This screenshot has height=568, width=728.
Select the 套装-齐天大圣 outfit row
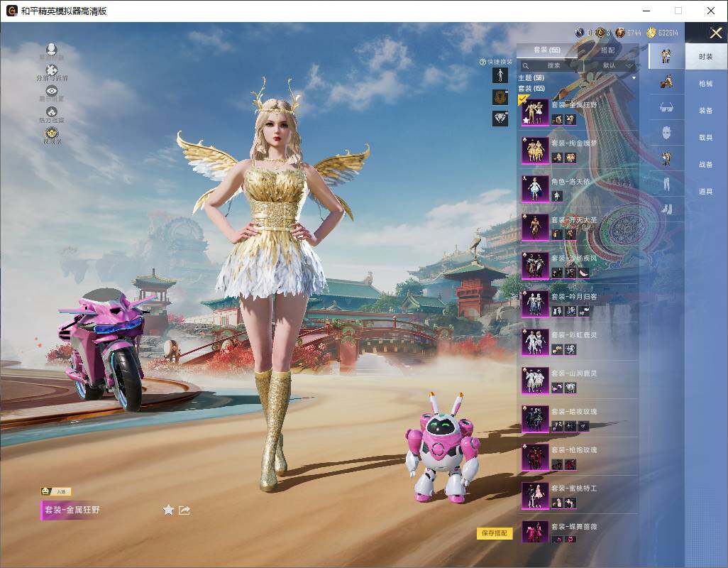[578, 227]
